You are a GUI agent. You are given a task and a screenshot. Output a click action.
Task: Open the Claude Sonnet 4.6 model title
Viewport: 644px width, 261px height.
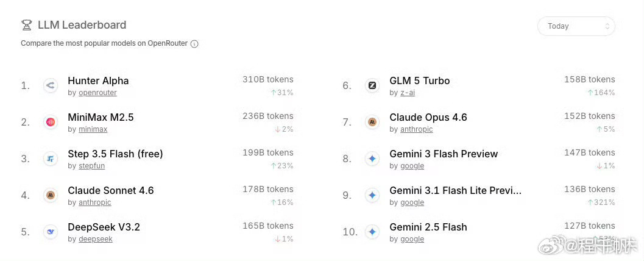[111, 190]
